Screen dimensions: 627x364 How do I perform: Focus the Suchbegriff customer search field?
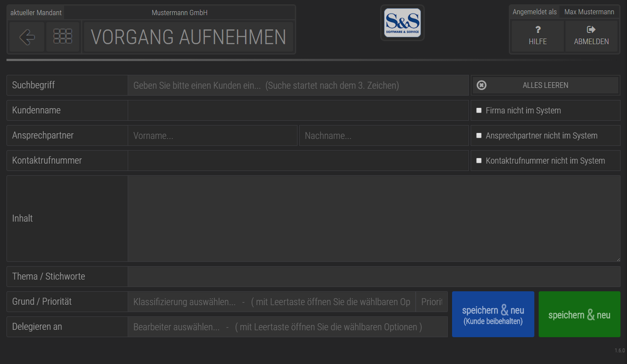[x=298, y=85]
